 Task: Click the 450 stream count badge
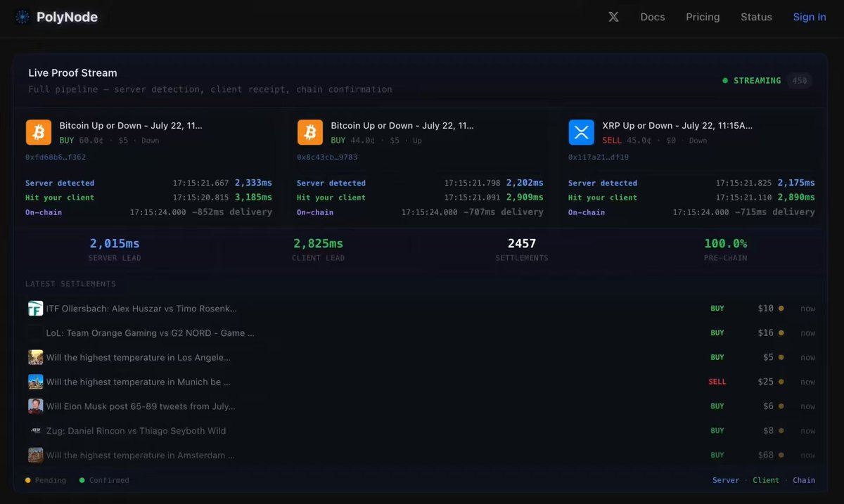(x=800, y=81)
